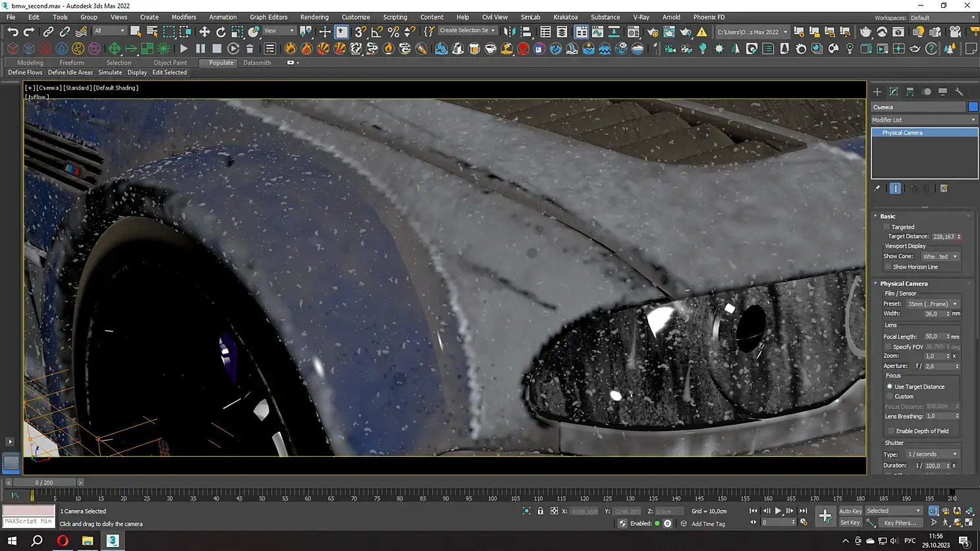The height and width of the screenshot is (551, 980).
Task: Open the Modifier List dropdown
Action: coord(923,120)
